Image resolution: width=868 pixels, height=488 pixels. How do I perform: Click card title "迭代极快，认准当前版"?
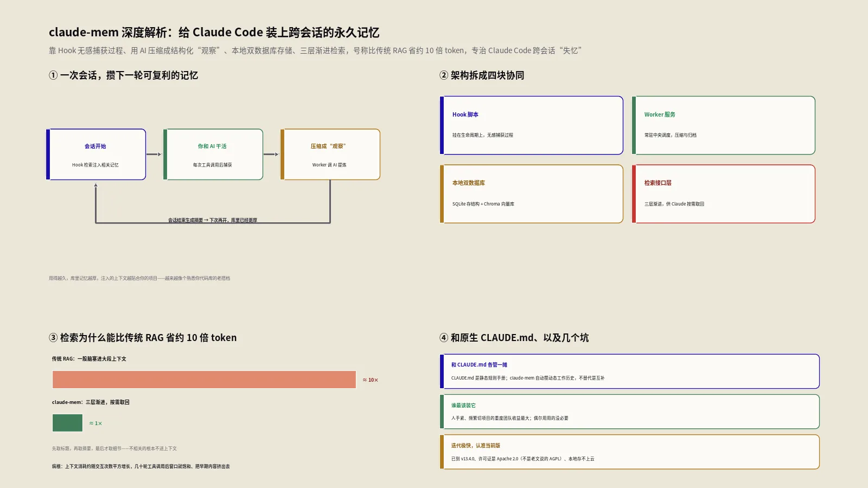476,446
